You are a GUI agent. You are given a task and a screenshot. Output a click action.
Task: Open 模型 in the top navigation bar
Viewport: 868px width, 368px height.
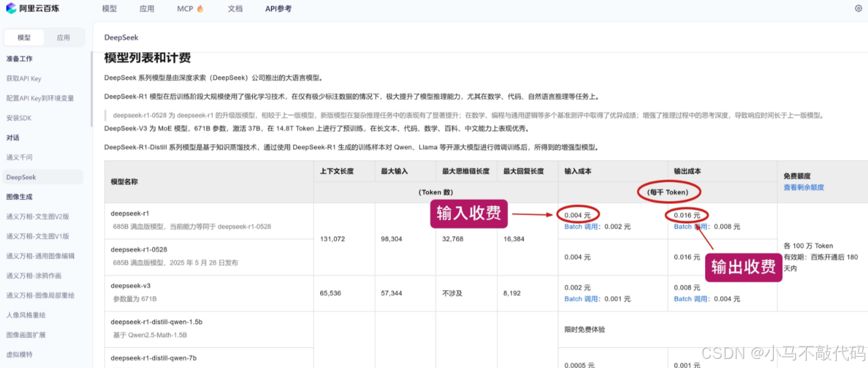coord(110,9)
